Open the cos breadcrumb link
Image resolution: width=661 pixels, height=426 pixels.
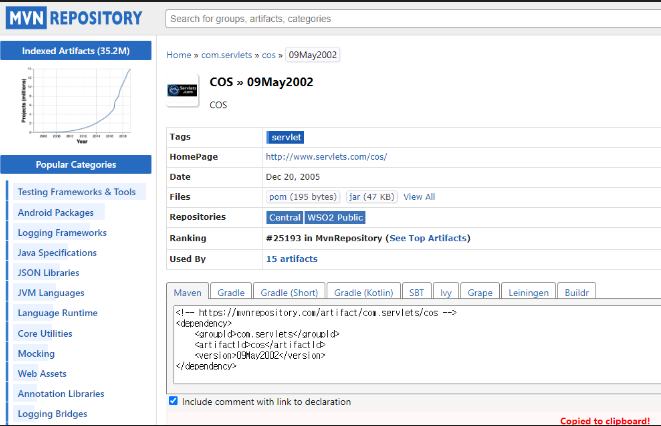click(x=269, y=55)
